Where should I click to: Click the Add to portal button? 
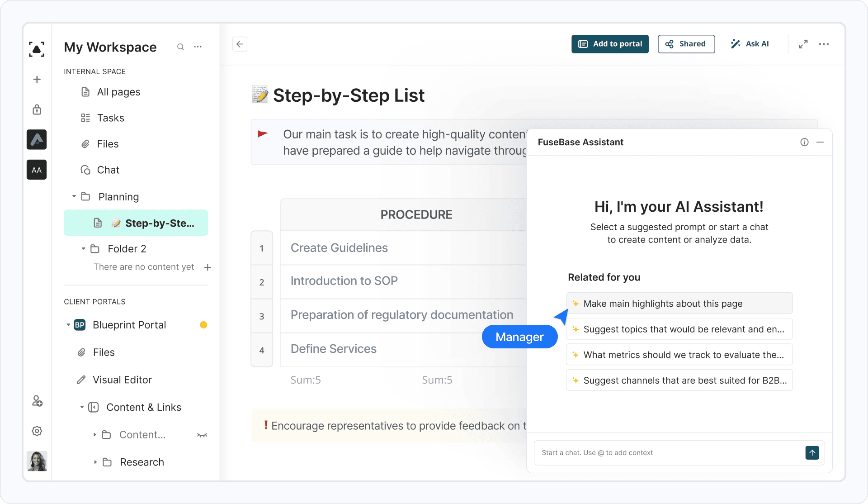click(x=609, y=44)
